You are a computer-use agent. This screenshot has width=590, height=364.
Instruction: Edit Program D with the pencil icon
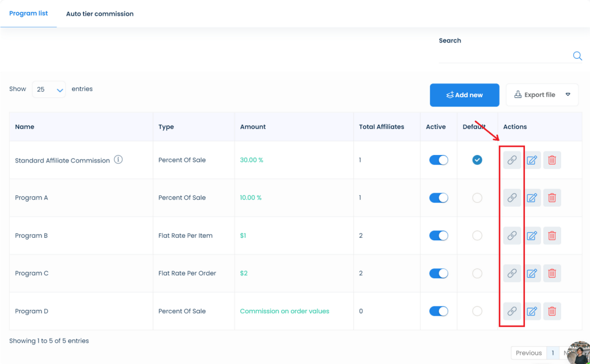click(532, 311)
